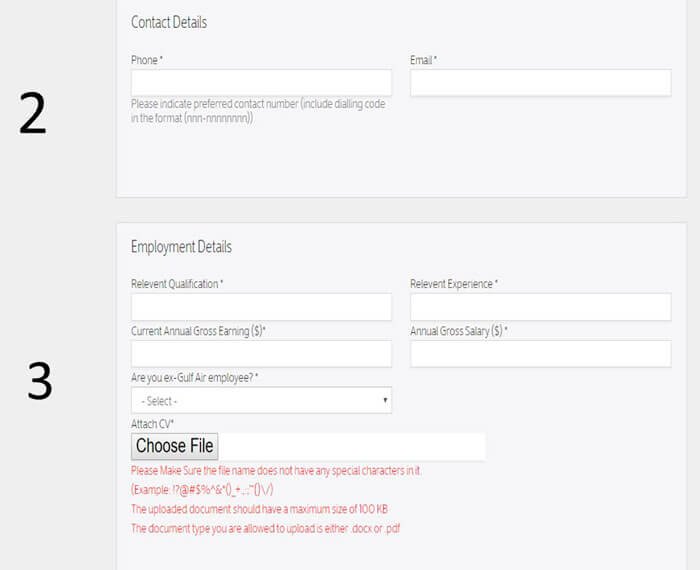Click the Email field label

pos(423,60)
